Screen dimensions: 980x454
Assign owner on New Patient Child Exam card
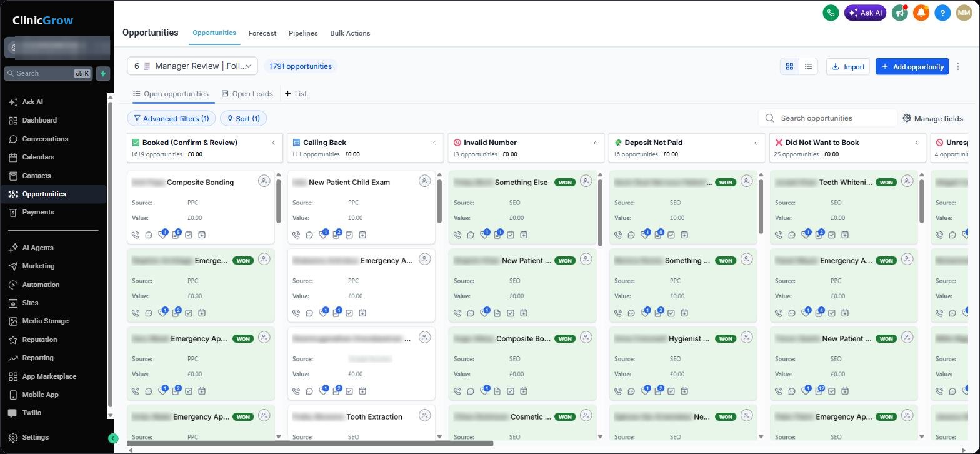click(425, 181)
